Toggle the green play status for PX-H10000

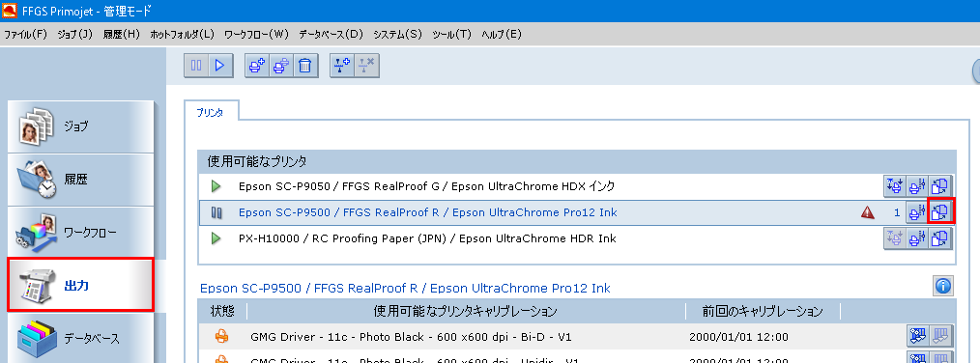click(x=216, y=238)
